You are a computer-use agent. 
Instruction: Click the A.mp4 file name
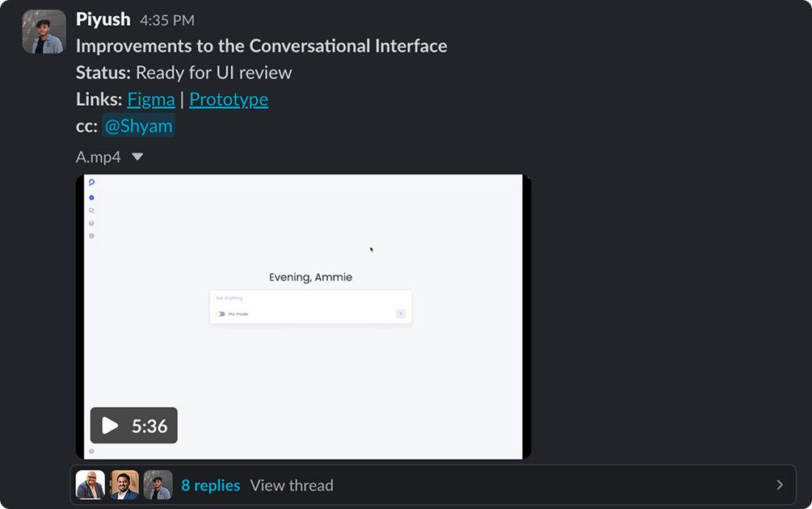(99, 157)
